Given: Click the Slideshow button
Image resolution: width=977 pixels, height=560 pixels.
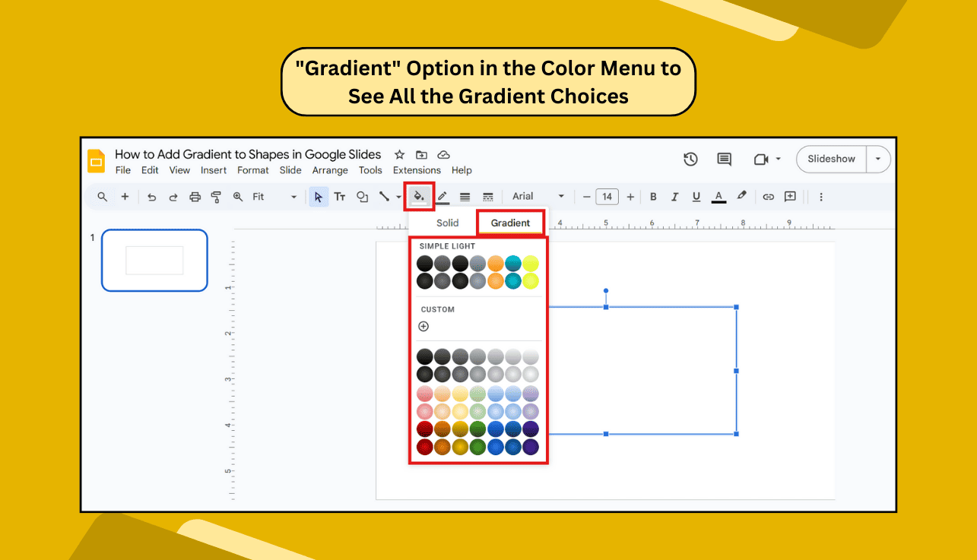Looking at the screenshot, I should pos(831,159).
